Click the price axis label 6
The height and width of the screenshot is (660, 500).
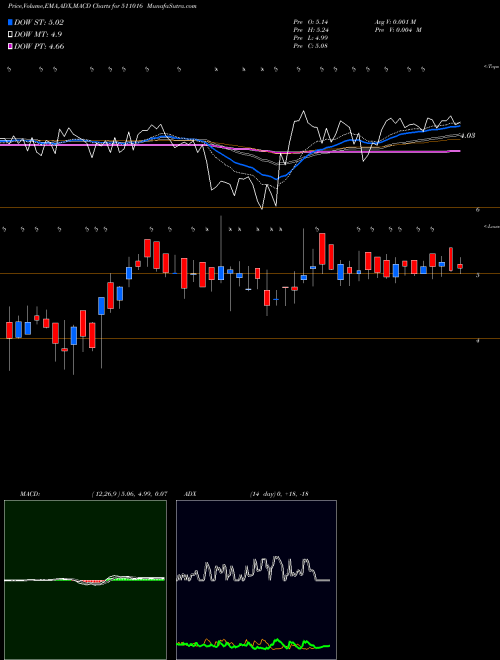[x=478, y=210]
